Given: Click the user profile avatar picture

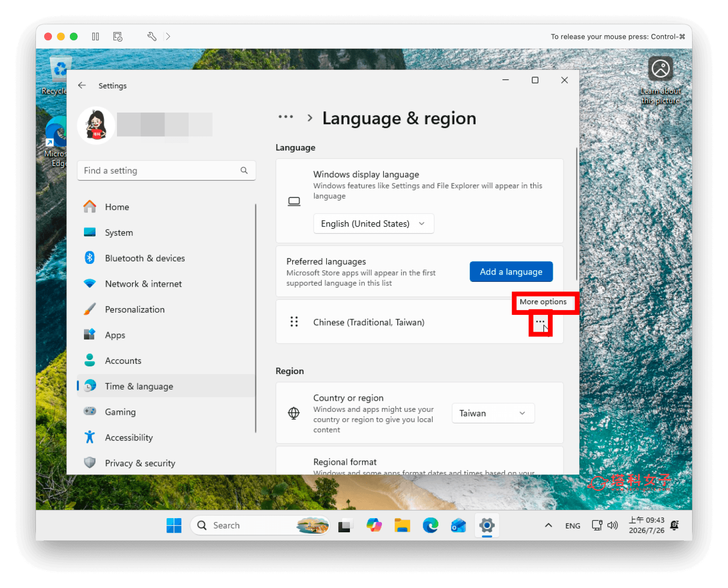Looking at the screenshot, I should click(x=96, y=126).
